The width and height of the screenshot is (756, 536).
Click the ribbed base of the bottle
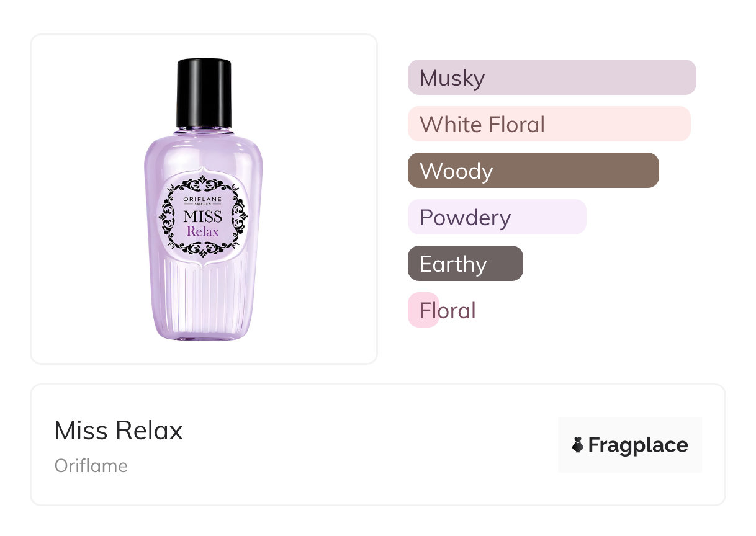[x=204, y=298]
